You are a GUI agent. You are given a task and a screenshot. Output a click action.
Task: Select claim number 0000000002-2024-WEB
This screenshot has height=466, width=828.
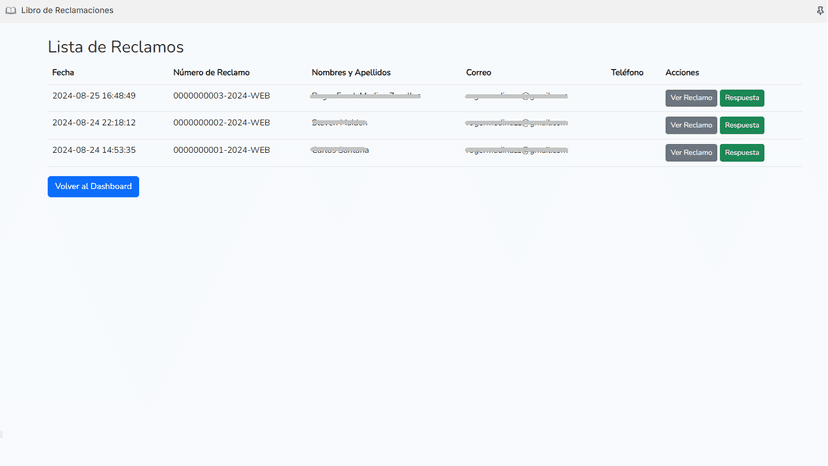(221, 123)
